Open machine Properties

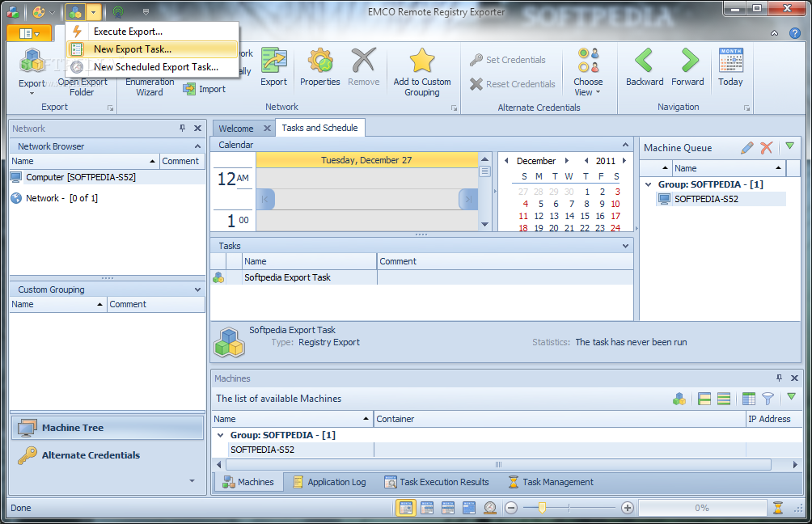[x=320, y=67]
